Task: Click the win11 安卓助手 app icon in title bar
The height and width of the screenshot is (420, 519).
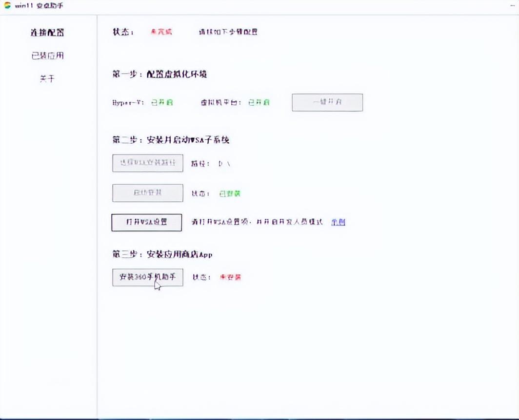Action: pos(8,6)
